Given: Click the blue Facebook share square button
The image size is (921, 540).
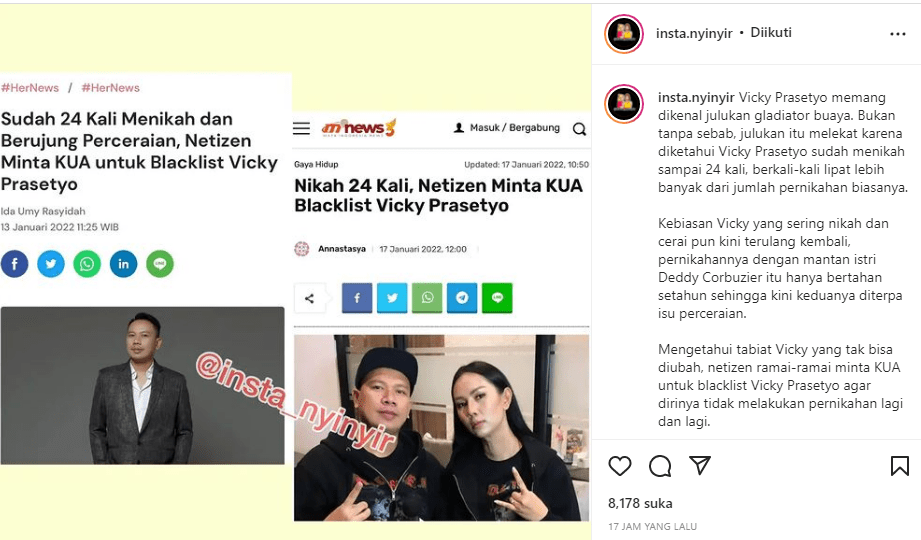Looking at the screenshot, I should pos(357,298).
